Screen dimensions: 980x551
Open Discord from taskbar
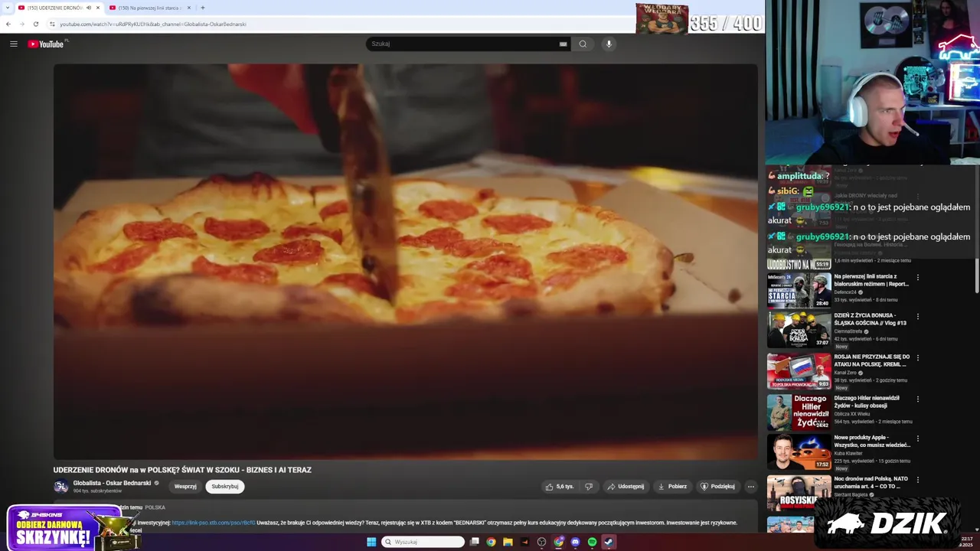point(575,542)
